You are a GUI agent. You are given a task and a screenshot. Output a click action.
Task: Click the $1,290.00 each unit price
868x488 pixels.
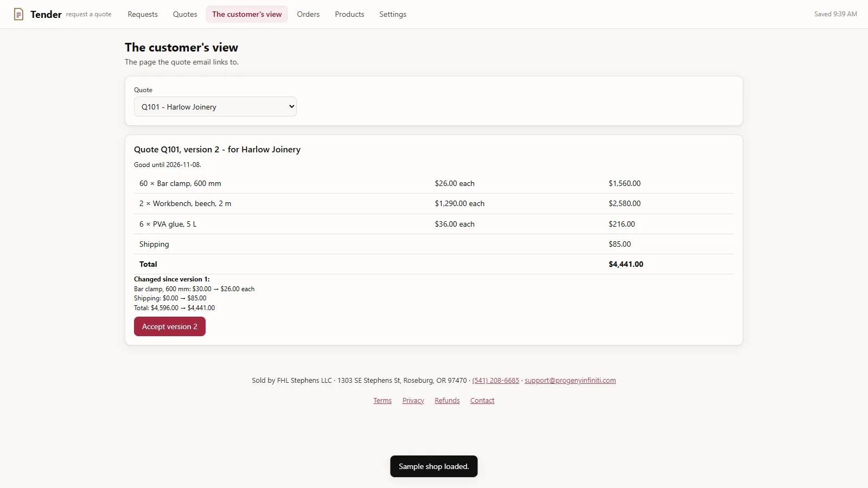[x=459, y=203]
